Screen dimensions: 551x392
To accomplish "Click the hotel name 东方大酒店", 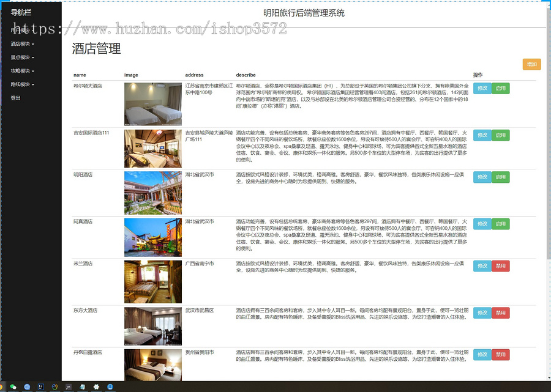I will pyautogui.click(x=85, y=310).
